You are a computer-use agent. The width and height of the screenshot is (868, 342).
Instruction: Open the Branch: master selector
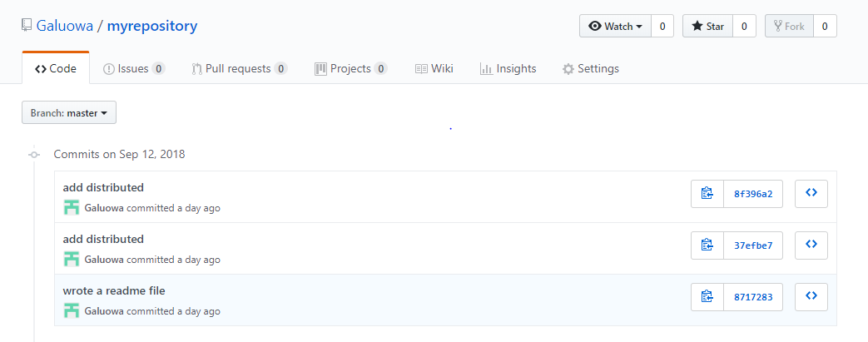point(69,113)
